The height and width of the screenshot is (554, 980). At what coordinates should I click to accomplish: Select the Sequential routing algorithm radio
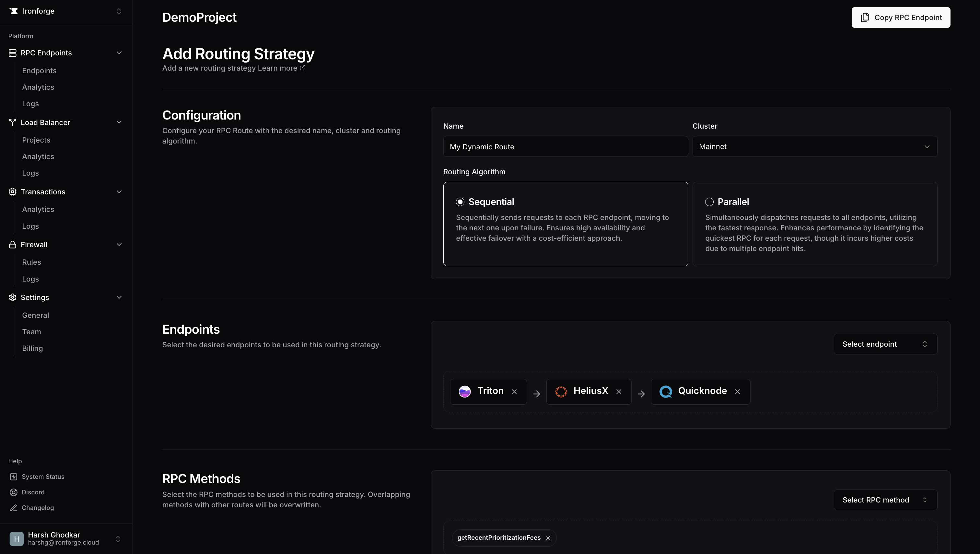[460, 202]
